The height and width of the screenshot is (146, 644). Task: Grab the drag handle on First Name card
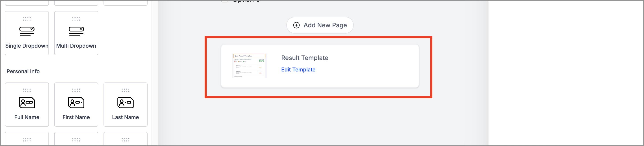76,90
